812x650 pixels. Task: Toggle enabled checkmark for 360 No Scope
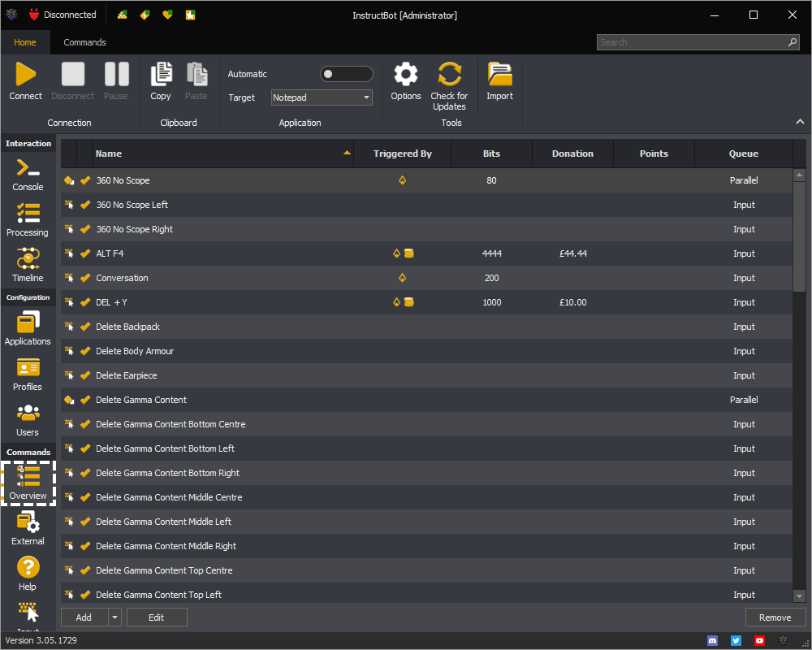[x=85, y=180]
